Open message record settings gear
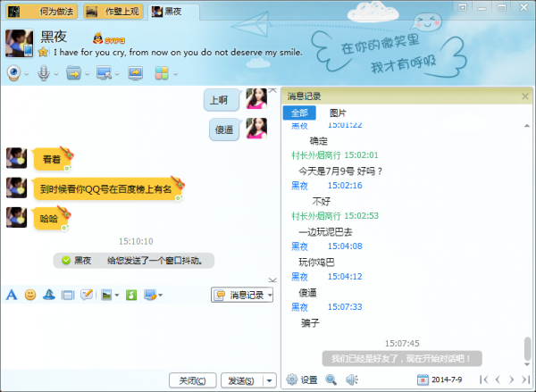The image size is (536, 392). (292, 379)
